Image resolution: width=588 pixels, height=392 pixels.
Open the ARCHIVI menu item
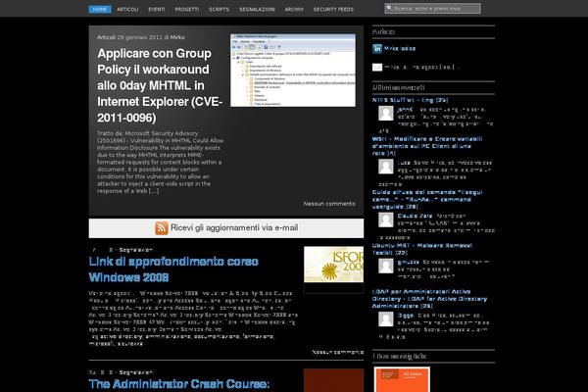tap(294, 9)
